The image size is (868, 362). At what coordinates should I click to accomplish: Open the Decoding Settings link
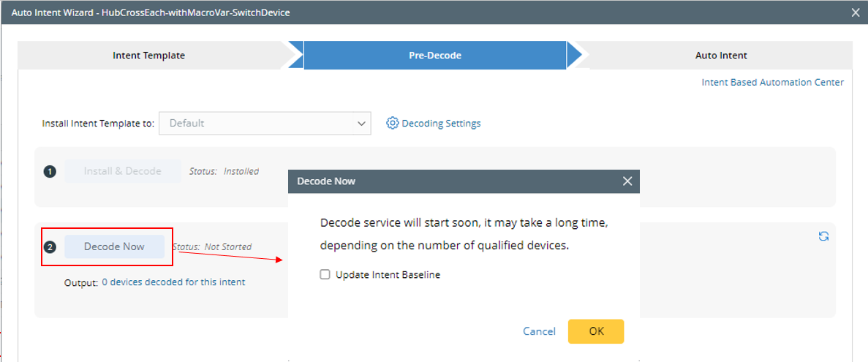click(441, 124)
